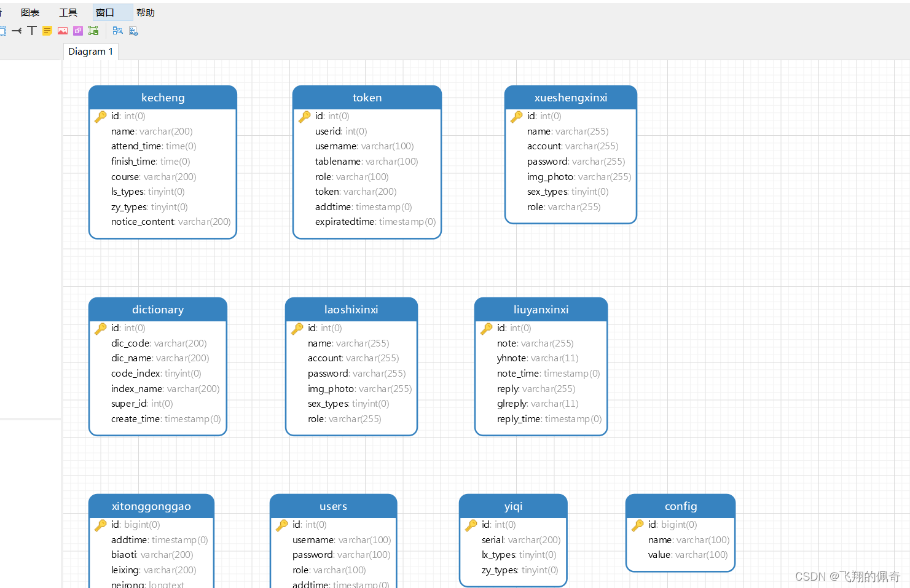This screenshot has width=910, height=588.
Task: Open the 帮助 menu
Action: [146, 12]
